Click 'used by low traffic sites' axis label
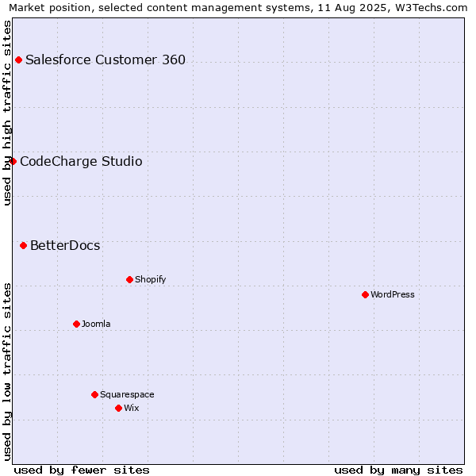This screenshot has height=476, width=476. pos(6,372)
